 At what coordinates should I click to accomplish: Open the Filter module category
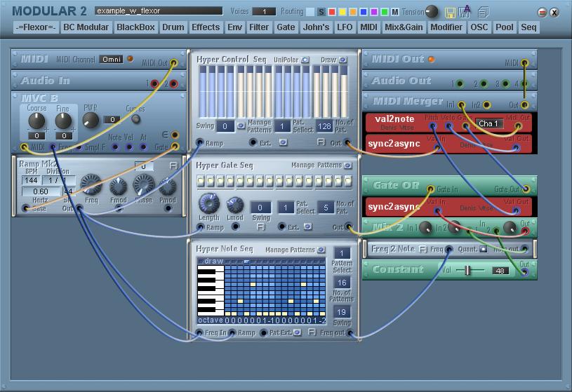(259, 27)
